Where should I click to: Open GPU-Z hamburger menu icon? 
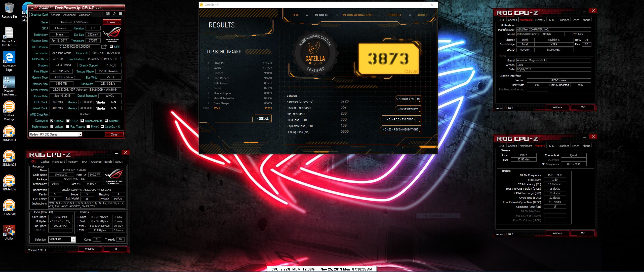coord(120,14)
